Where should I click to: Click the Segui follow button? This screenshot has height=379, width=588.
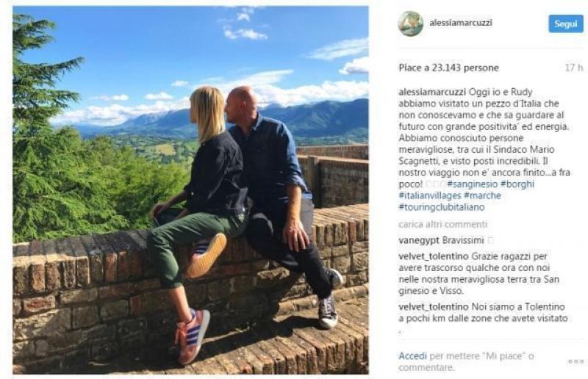[565, 24]
